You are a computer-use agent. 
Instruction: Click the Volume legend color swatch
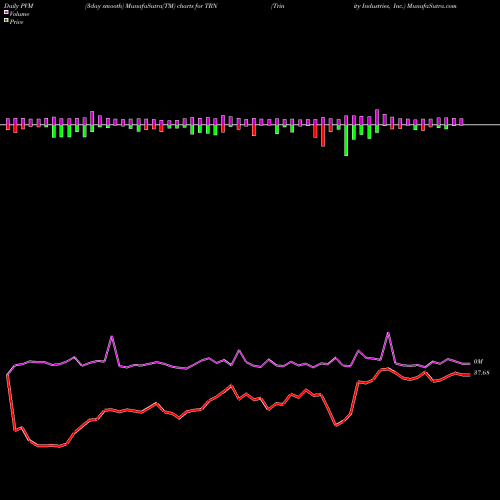[6, 12]
